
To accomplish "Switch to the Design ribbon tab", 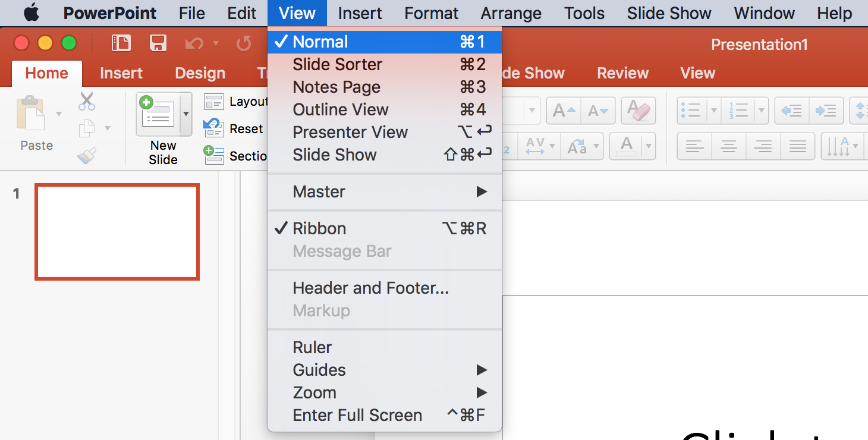I will tap(200, 73).
